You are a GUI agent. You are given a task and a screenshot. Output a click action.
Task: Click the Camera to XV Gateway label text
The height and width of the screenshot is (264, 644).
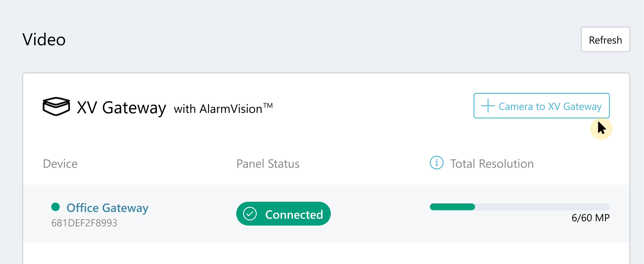pyautogui.click(x=550, y=106)
